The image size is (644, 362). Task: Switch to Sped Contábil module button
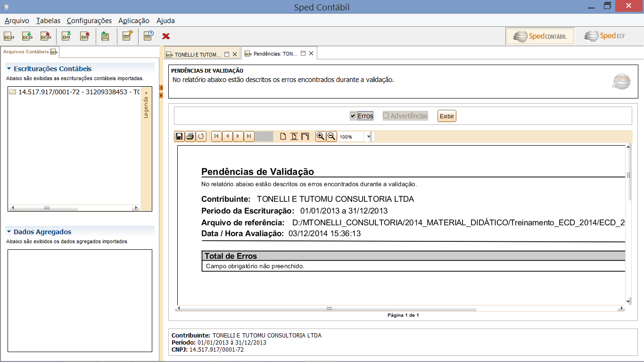tap(540, 36)
